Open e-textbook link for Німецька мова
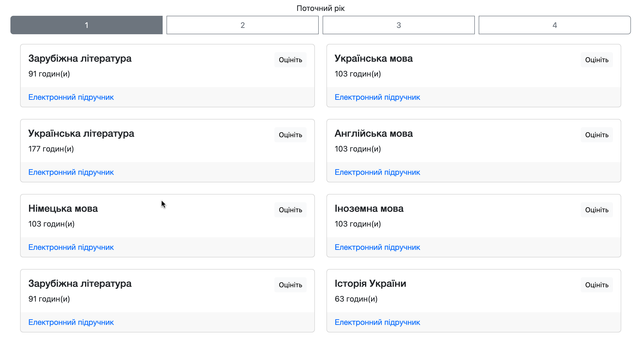Viewport: 644px width, 338px height. pyautogui.click(x=71, y=247)
